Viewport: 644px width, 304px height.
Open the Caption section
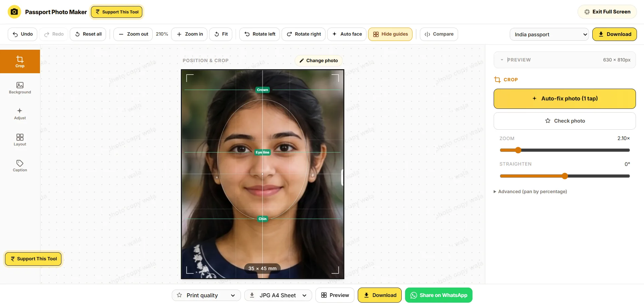20,166
